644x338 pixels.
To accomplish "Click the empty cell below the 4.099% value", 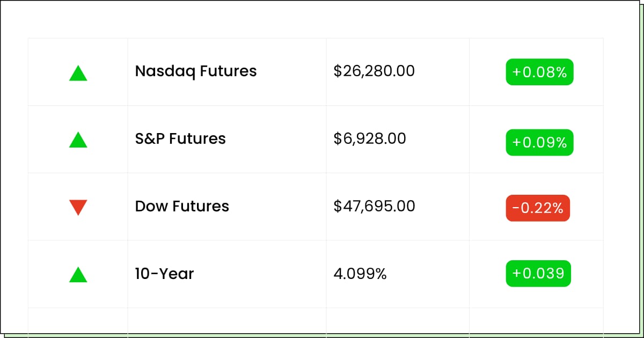I will (397, 320).
